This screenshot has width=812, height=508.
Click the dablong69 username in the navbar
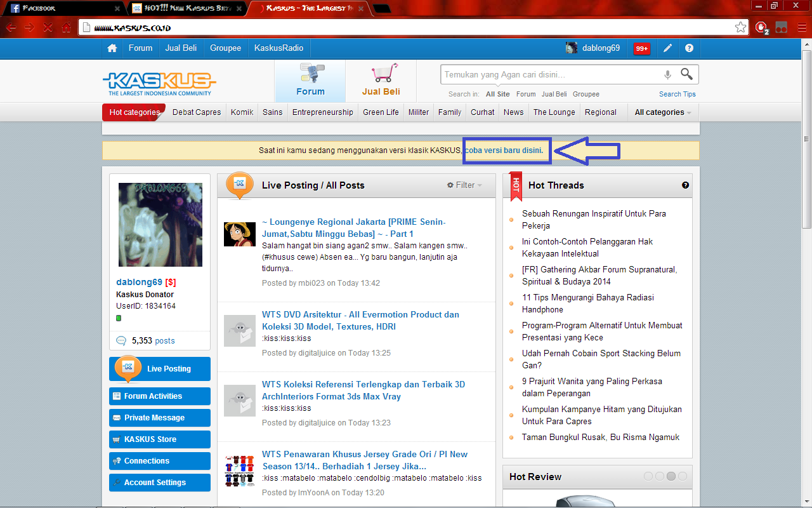[x=601, y=48]
